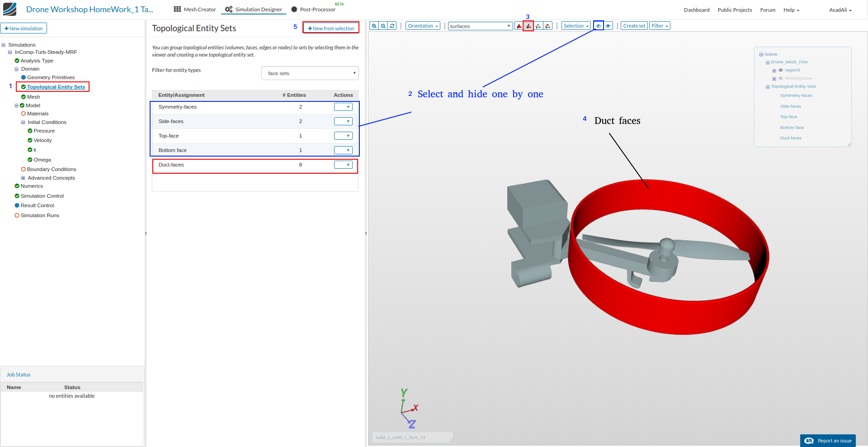
Task: Collapse Drone_Mesh_Fine in the scene tree
Action: [768, 62]
